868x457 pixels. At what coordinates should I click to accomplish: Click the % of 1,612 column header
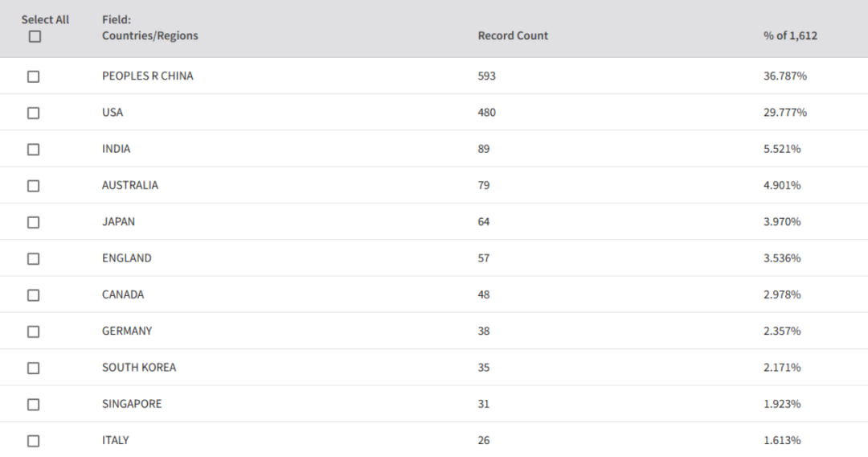pyautogui.click(x=790, y=35)
